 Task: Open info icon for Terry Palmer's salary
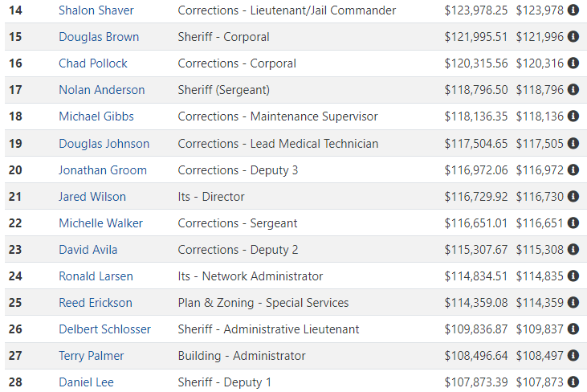573,356
